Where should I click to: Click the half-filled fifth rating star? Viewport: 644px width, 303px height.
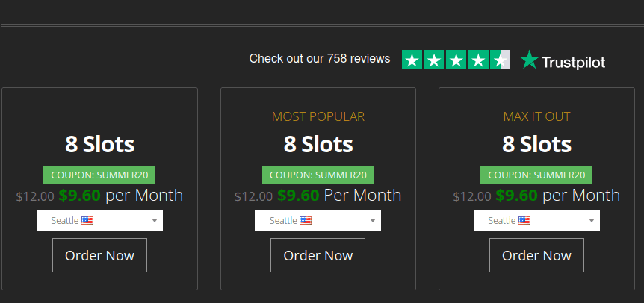coord(501,60)
